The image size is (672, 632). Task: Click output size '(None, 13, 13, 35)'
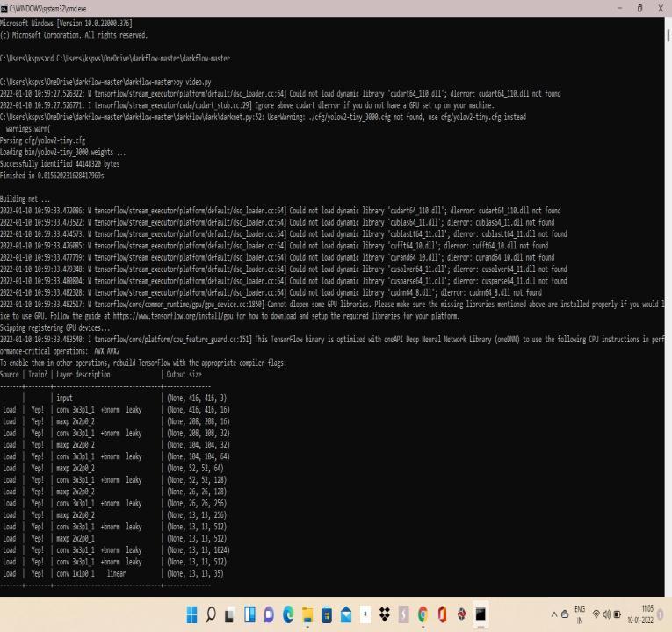195,573
